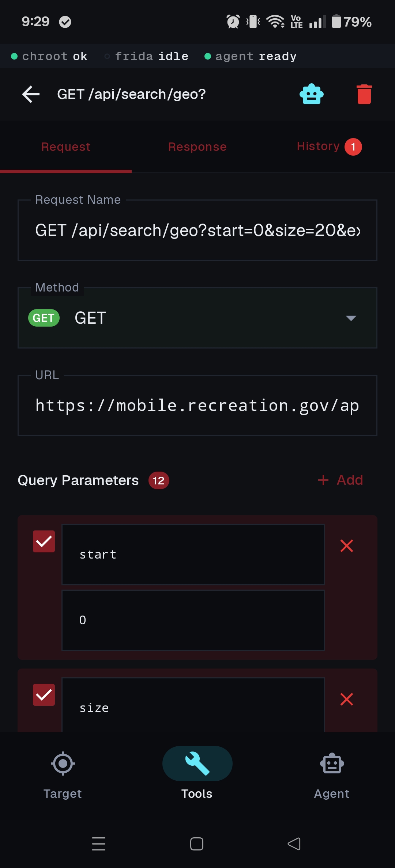
Task: Open the AI agent robot icon
Action: tap(311, 94)
